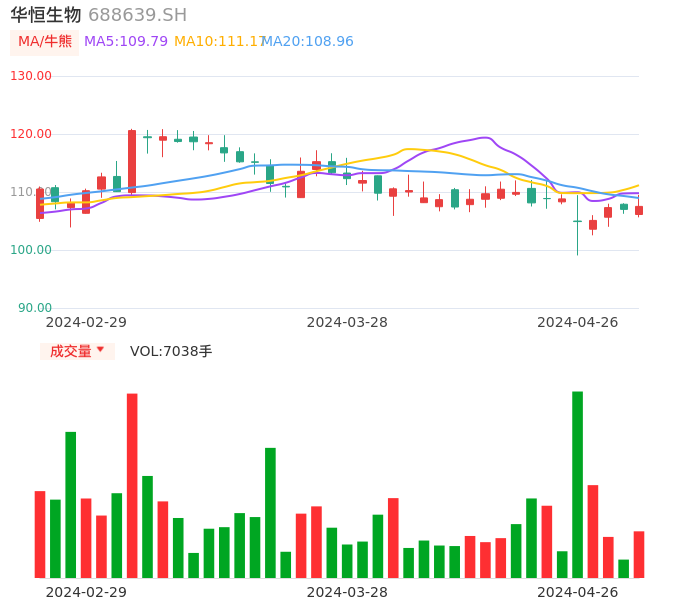Image resolution: width=686 pixels, height=606 pixels.
Task: Click the rightmost candlestick on the price chart
Action: [x=639, y=210]
